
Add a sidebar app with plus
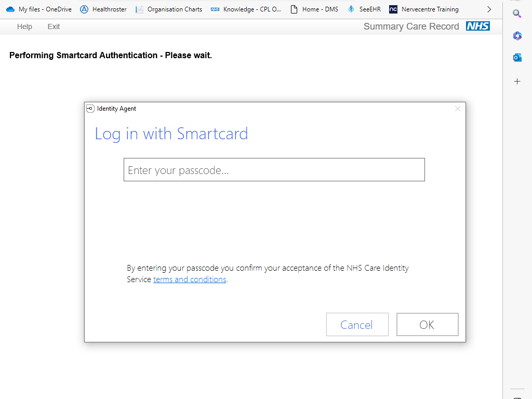[x=517, y=82]
